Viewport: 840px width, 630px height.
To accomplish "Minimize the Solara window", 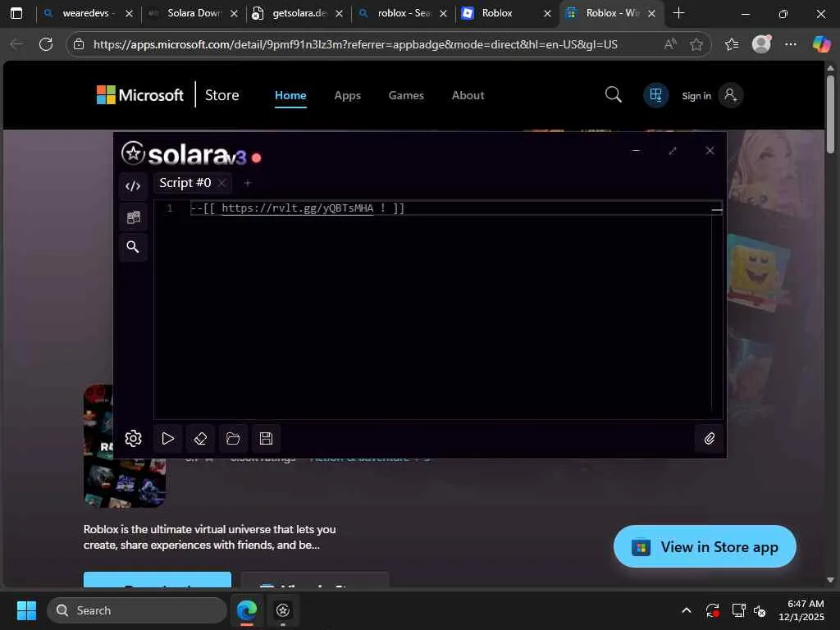I will tap(636, 151).
